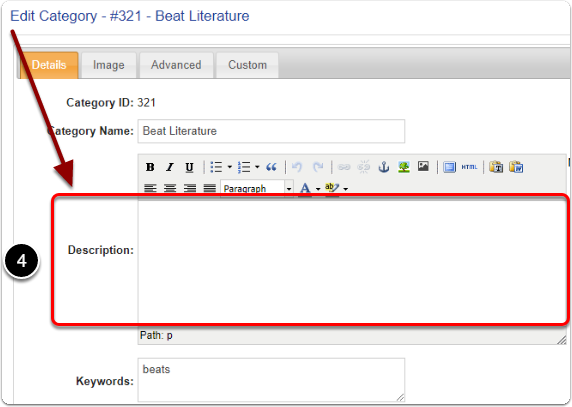Expand the bullet list style arrow
Image resolution: width=572 pixels, height=407 pixels.
pyautogui.click(x=230, y=167)
